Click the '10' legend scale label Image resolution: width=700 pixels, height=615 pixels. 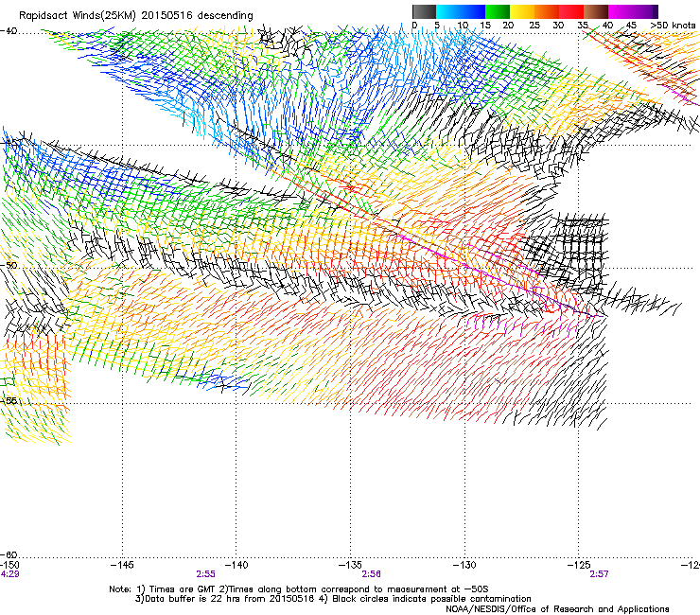pos(463,26)
